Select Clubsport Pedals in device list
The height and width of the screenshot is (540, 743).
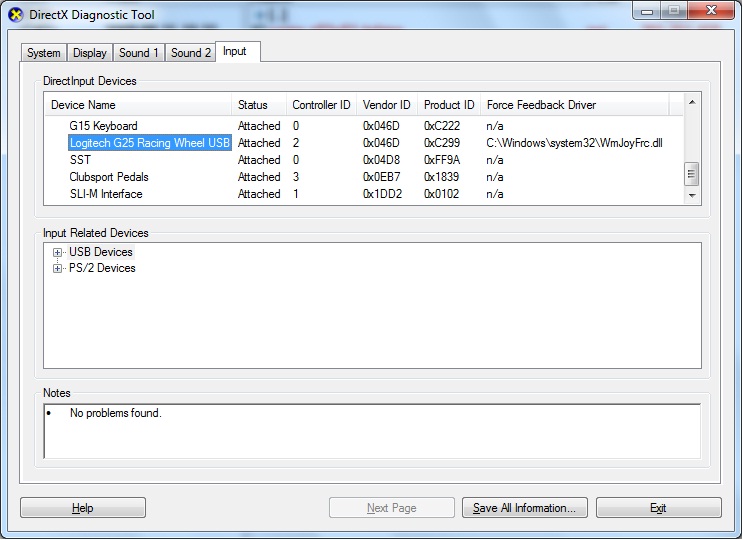tap(109, 177)
